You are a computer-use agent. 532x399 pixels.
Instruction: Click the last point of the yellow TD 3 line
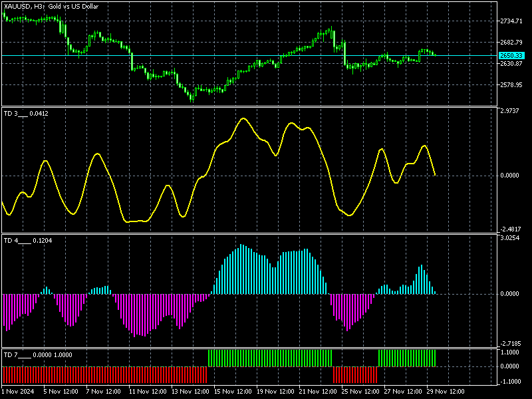point(435,175)
